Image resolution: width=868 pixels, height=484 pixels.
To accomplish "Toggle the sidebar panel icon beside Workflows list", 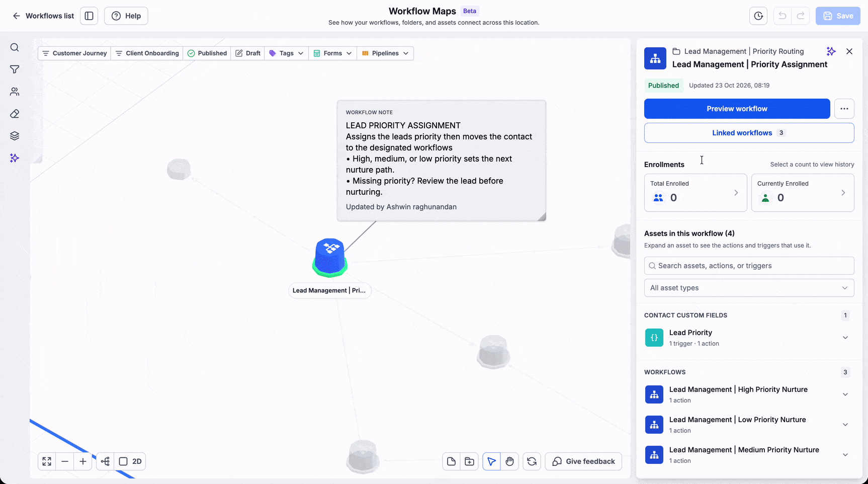I will point(89,16).
